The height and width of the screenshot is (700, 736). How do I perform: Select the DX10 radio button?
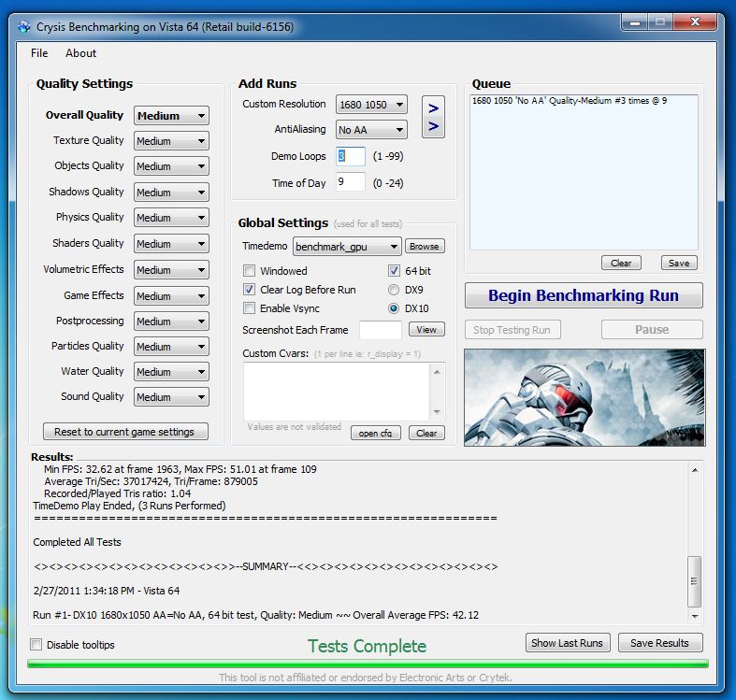(394, 308)
